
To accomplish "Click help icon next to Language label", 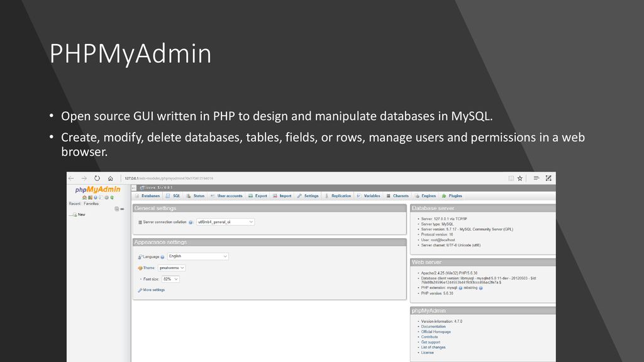I will coord(163,257).
